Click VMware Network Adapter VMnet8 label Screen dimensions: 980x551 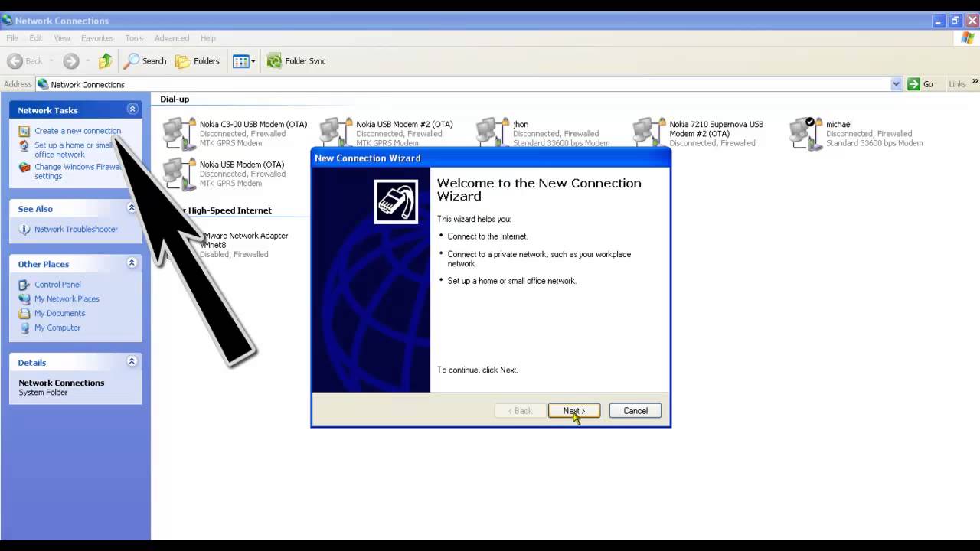coord(243,240)
